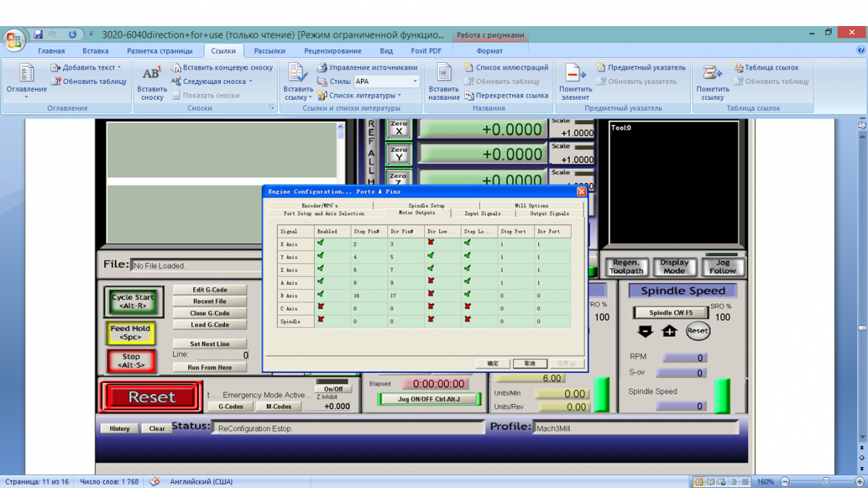Open the Главная ribbon tab
868x488 pixels.
51,51
